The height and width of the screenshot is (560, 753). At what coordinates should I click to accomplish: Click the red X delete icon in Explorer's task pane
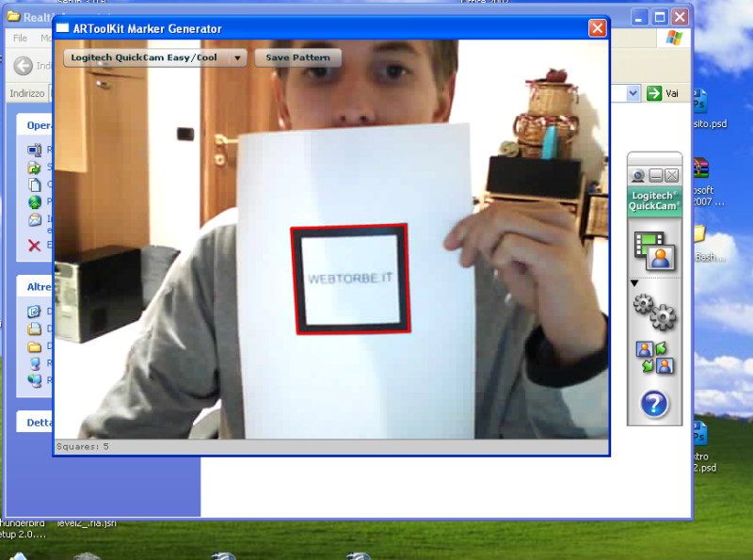[x=34, y=246]
